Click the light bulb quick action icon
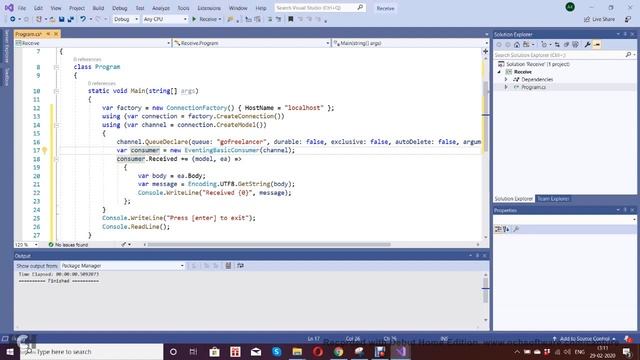 coord(44,151)
